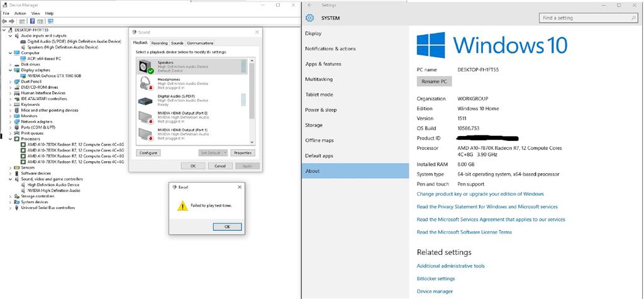The height and width of the screenshot is (299, 644).
Task: Open the File menu in Device Manager
Action: pyautogui.click(x=6, y=13)
